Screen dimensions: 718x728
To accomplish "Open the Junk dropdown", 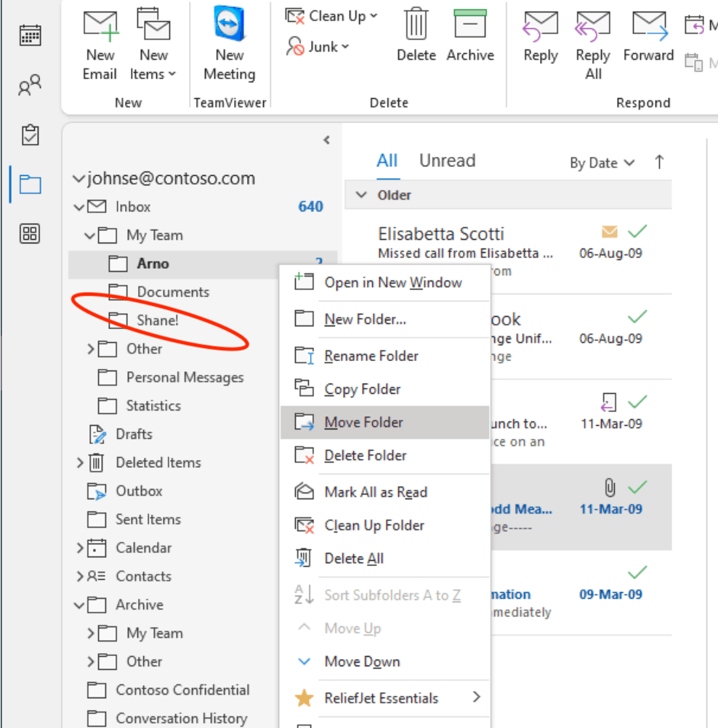I will coord(317,46).
